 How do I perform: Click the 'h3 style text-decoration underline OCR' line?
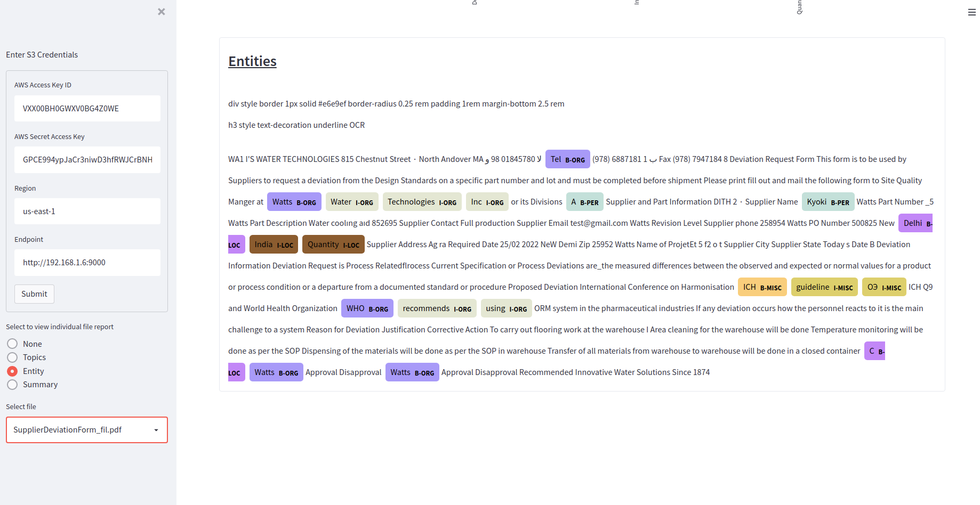(296, 125)
